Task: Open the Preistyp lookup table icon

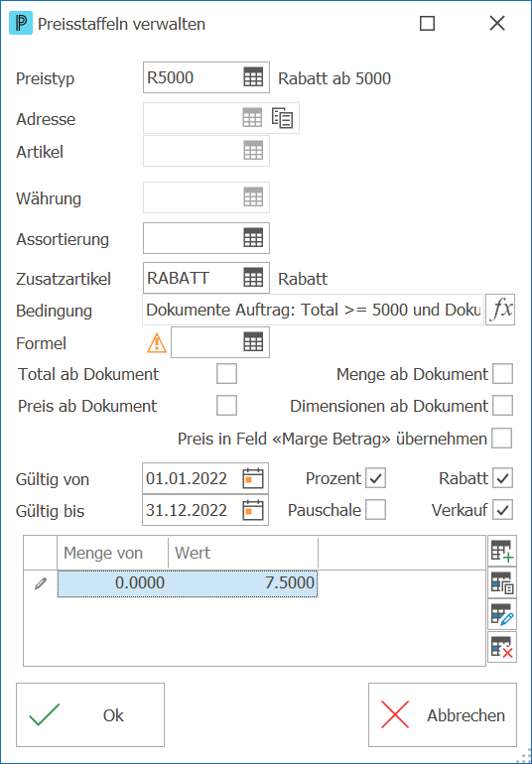Action: (253, 77)
